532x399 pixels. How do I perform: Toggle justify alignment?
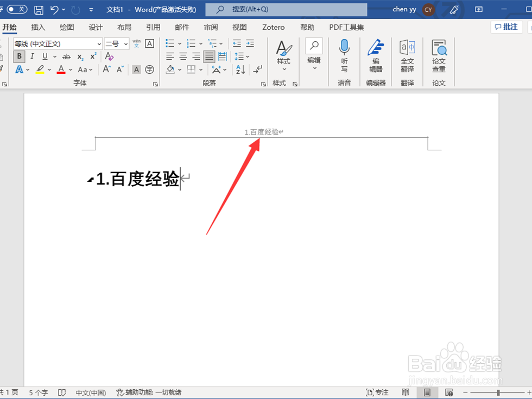point(209,56)
